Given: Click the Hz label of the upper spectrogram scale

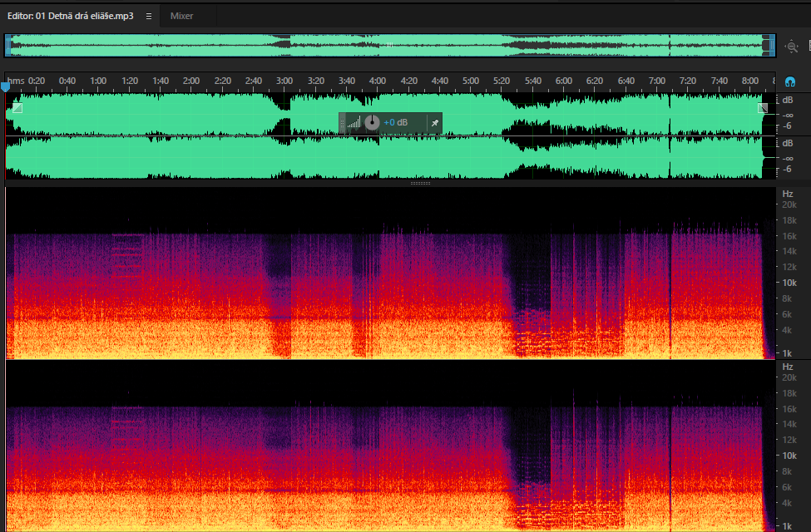Looking at the screenshot, I should pyautogui.click(x=788, y=194).
